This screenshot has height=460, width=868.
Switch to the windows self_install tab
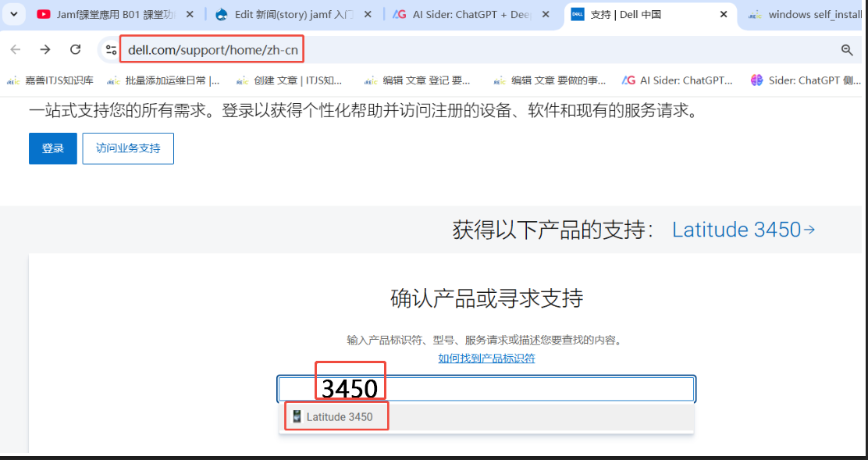(806, 15)
